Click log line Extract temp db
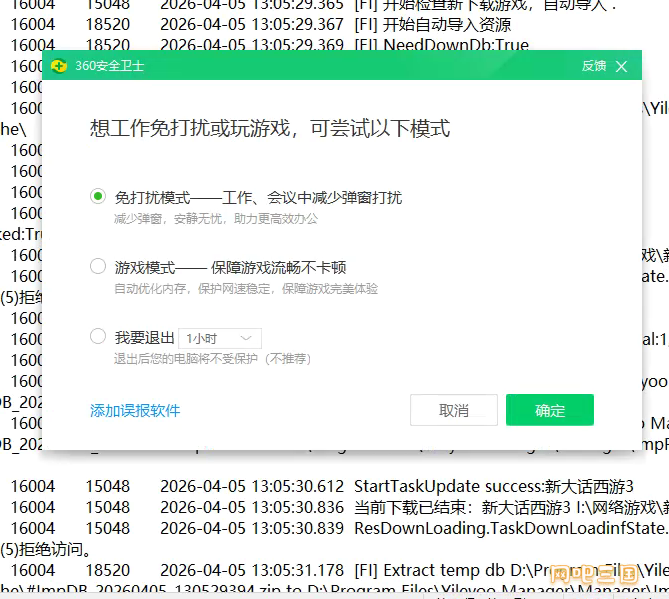Screen dimensions: 669x599 point(511,570)
